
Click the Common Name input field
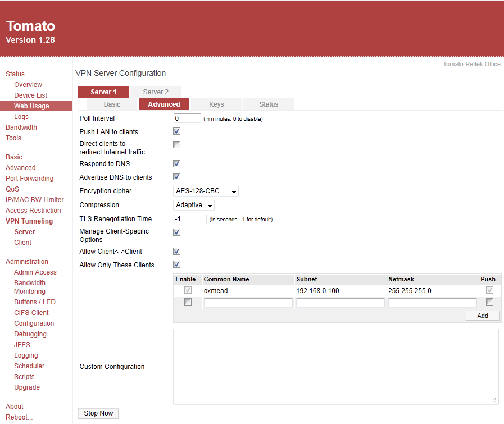coord(248,303)
